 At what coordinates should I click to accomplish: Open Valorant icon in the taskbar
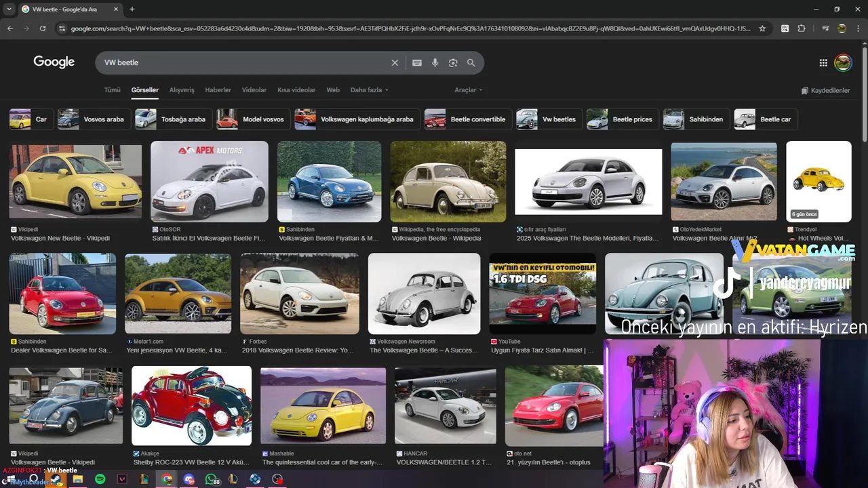pos(122,479)
